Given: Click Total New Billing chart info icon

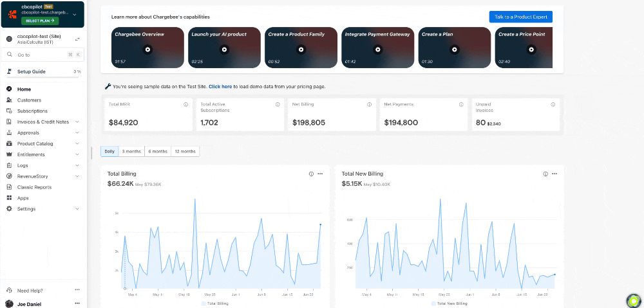Looking at the screenshot, I should pos(545,174).
